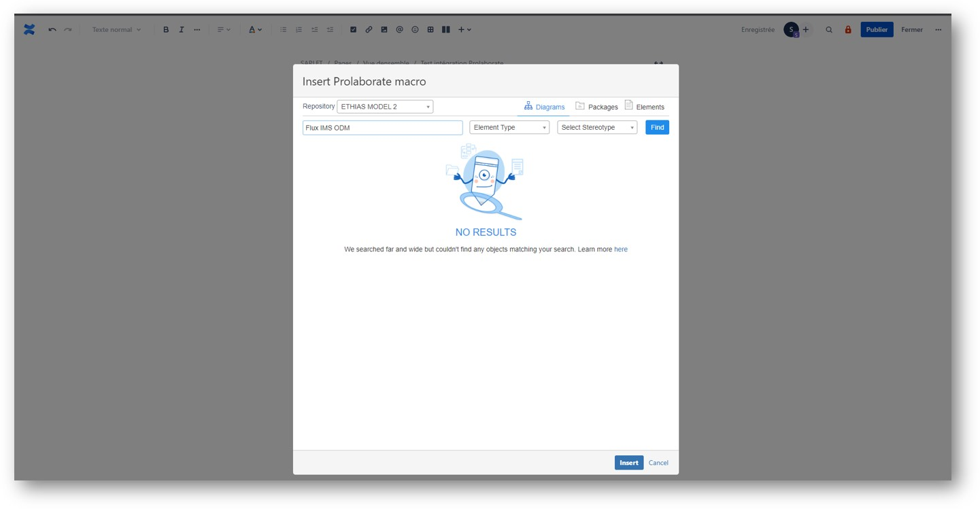Switch to the Diagrams tab

[544, 107]
